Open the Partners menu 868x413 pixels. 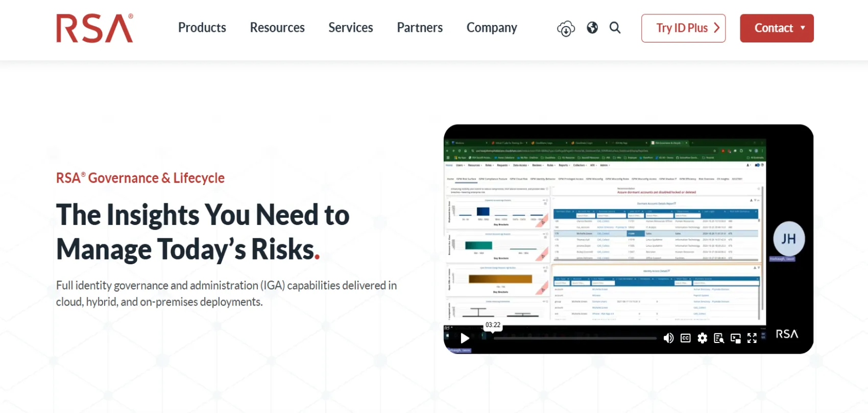click(x=420, y=28)
